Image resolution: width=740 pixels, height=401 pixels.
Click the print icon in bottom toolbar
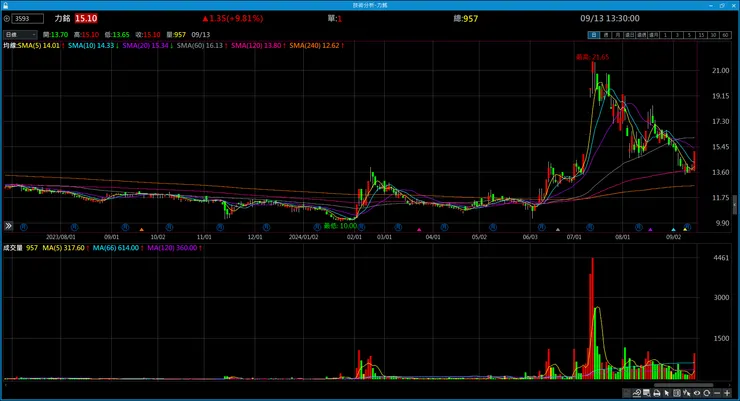pyautogui.click(x=656, y=393)
